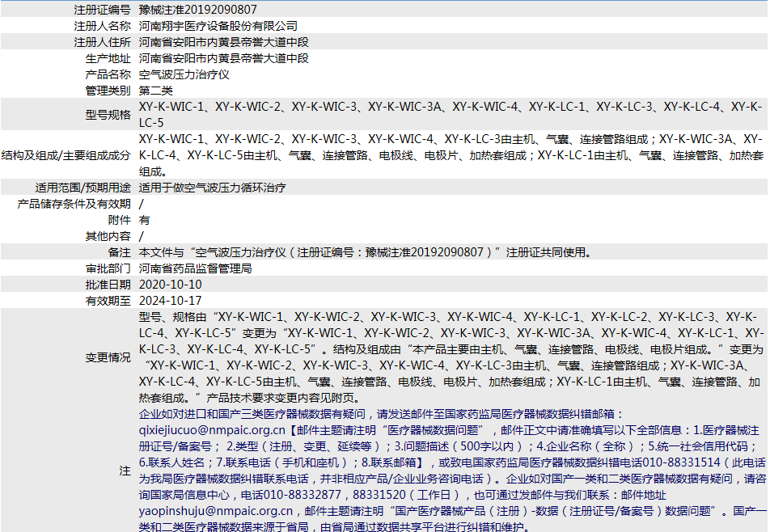
Task: Click email address qixiejiucuo@nmpaic.org.cn
Action: coord(212,430)
